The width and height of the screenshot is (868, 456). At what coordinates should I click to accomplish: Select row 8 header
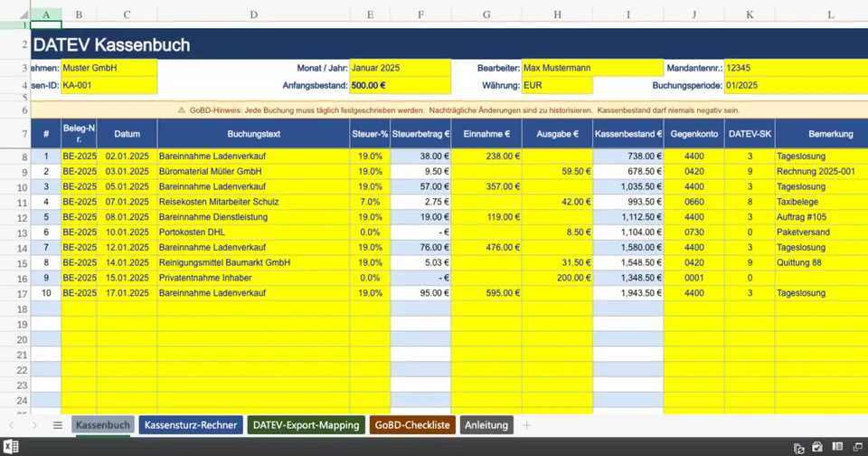15,157
